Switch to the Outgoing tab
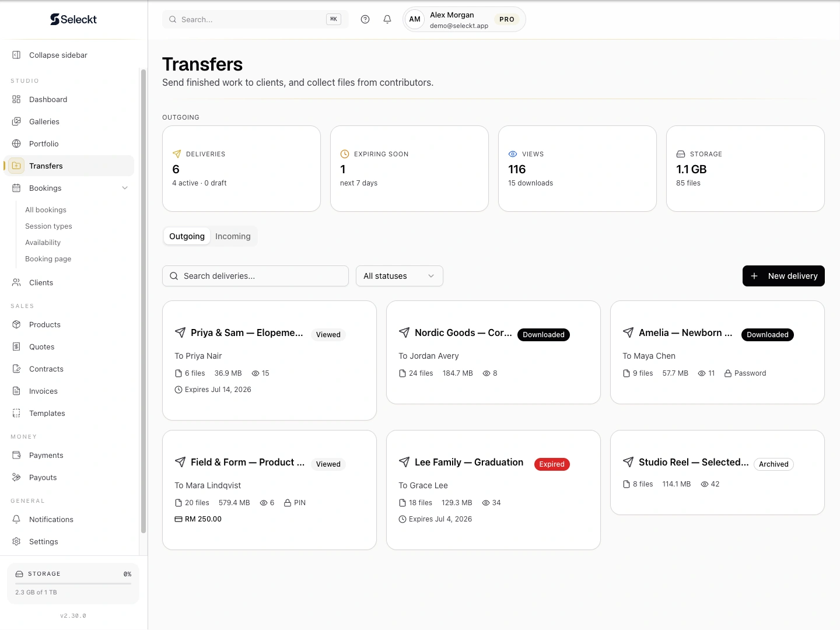The height and width of the screenshot is (630, 840). (x=187, y=236)
